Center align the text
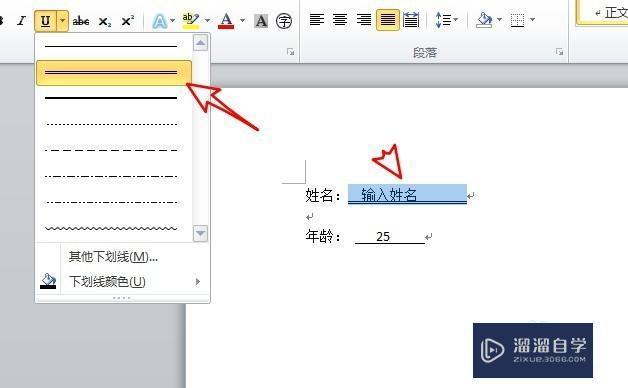This screenshot has width=628, height=388. (x=340, y=20)
